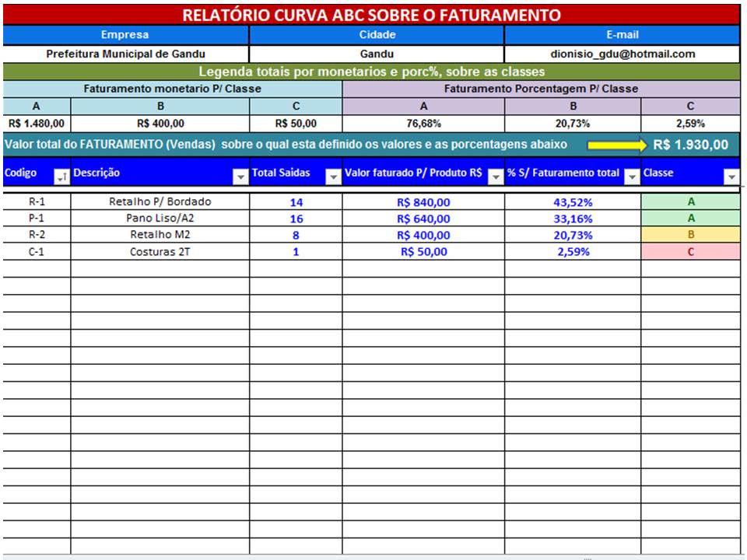747x560 pixels.
Task: Select the dionisio_gdu@hotmail.com email cell
Action: pos(622,54)
